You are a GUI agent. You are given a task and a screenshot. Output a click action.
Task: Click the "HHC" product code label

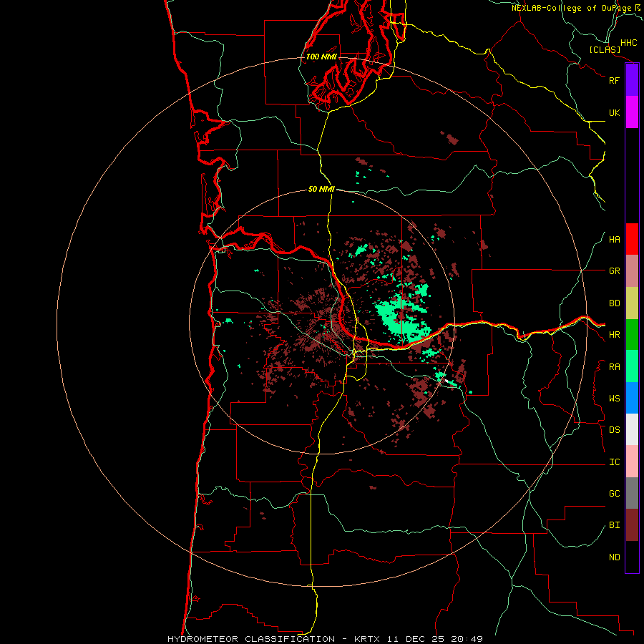[x=628, y=43]
